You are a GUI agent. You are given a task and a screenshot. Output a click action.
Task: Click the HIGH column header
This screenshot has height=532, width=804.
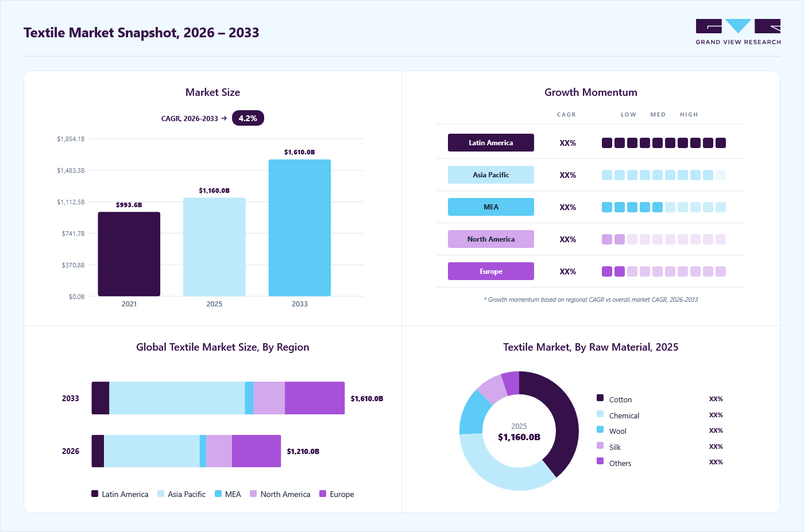(x=689, y=115)
